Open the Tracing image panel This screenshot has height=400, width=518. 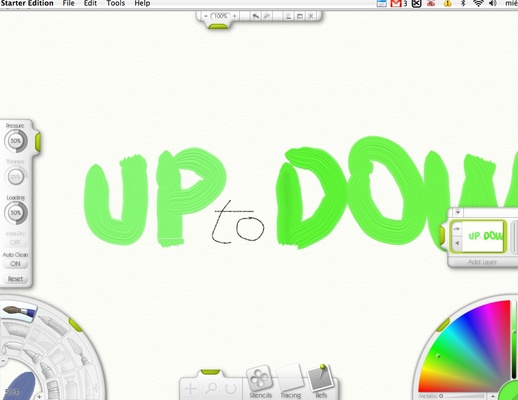290,382
